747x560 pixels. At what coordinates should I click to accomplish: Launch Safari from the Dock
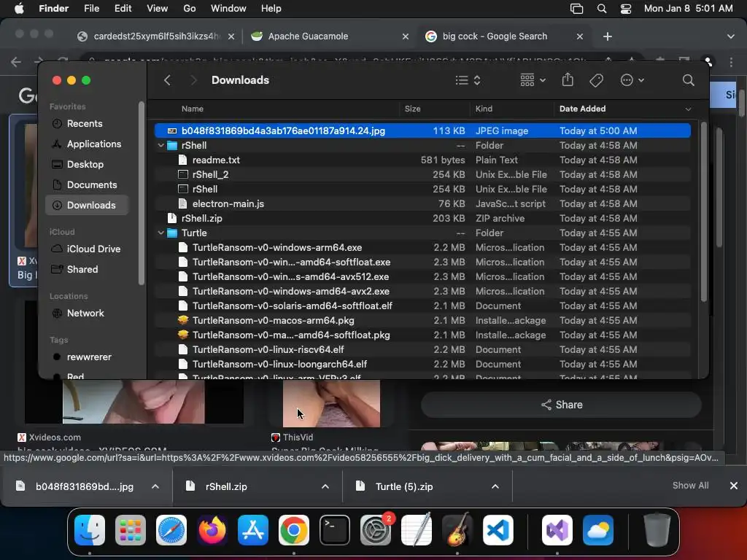[171, 530]
